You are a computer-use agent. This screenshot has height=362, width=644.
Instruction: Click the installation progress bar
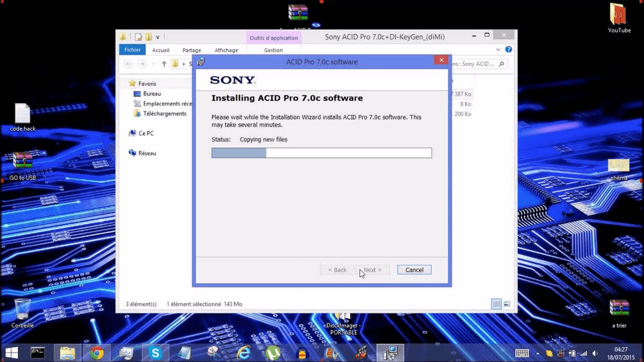[x=321, y=153]
